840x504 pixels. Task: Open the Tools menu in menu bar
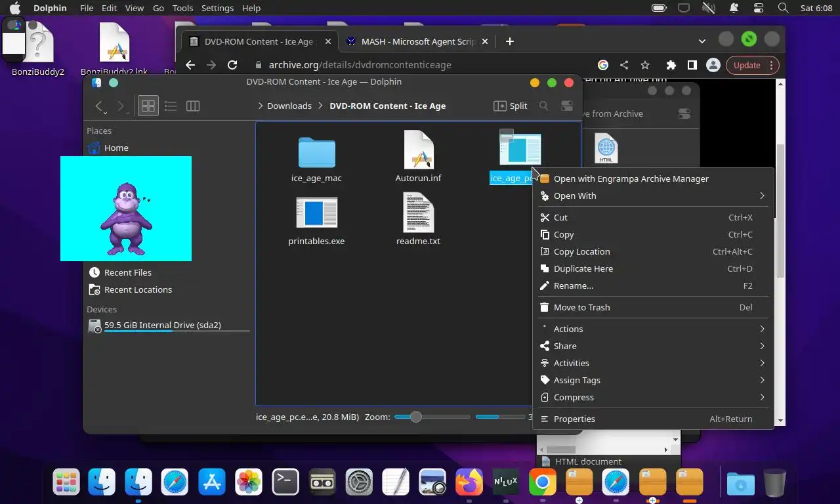tap(182, 8)
